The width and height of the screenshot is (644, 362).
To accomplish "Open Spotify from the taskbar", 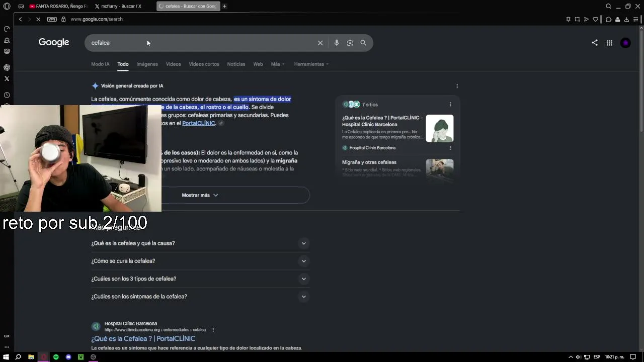I will [56, 357].
